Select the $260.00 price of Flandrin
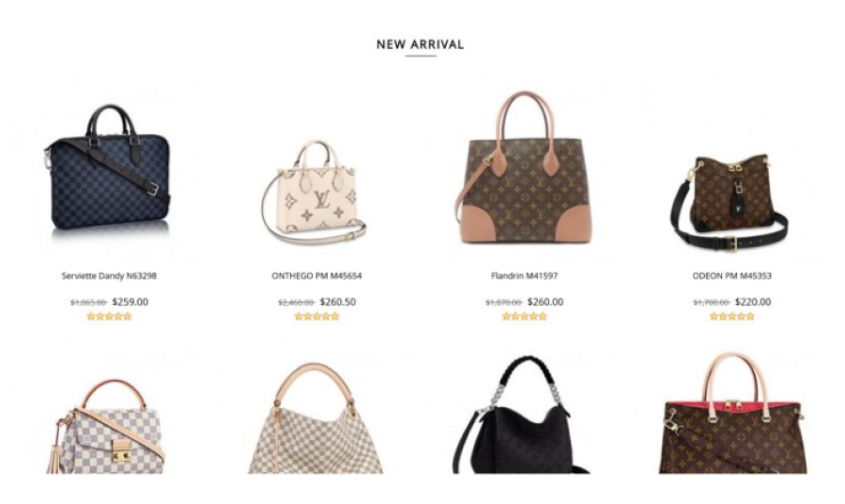This screenshot has height=504, width=845. tap(545, 302)
